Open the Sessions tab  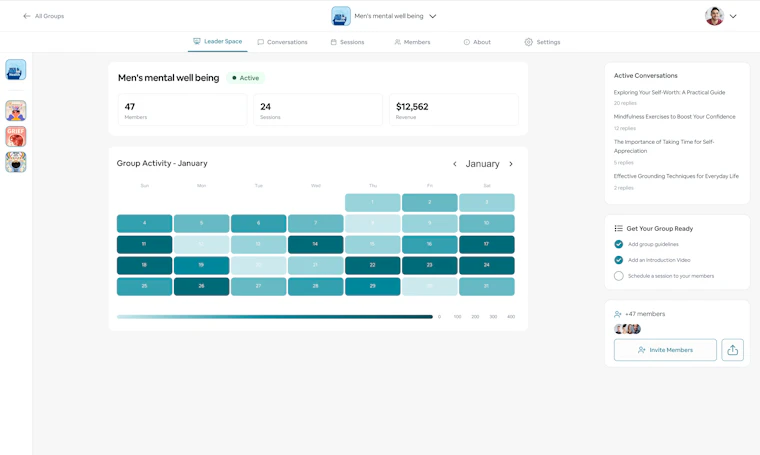[x=347, y=42]
